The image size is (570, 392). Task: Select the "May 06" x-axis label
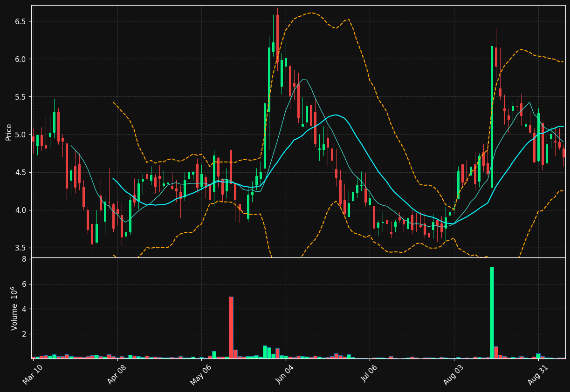(201, 374)
